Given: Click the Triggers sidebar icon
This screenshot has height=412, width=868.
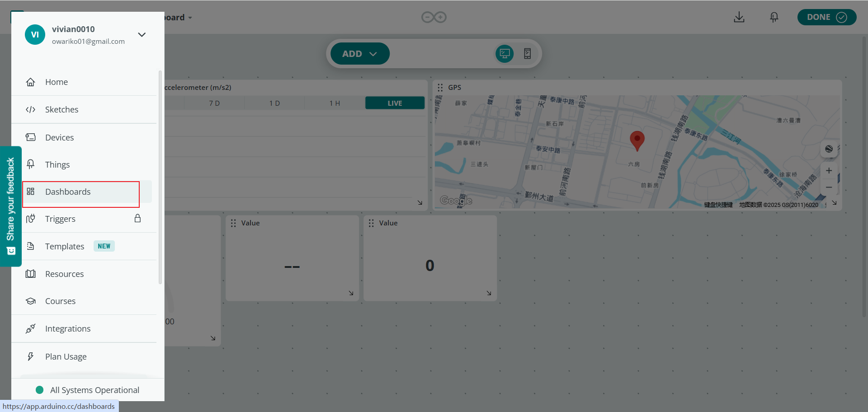Looking at the screenshot, I should 30,219.
